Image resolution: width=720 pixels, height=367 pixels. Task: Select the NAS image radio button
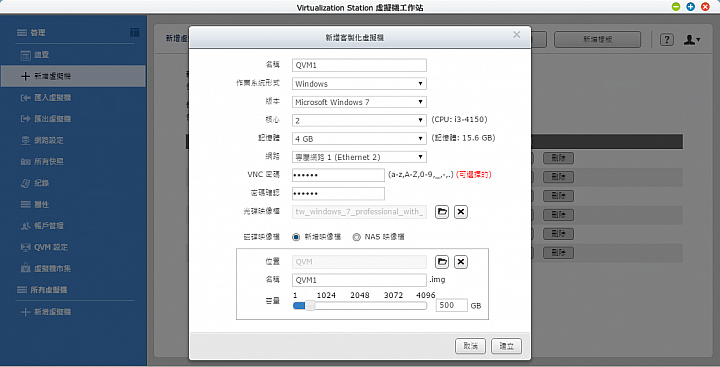[356, 237]
